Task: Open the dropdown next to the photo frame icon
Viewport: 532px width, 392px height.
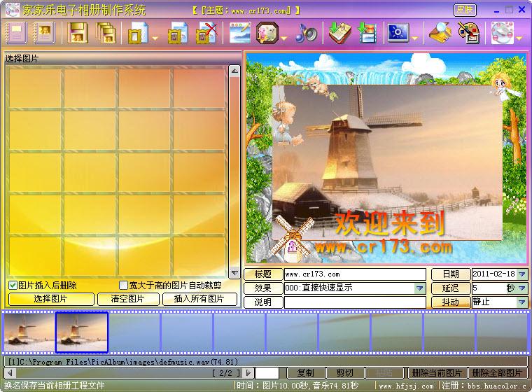Action: (x=283, y=38)
